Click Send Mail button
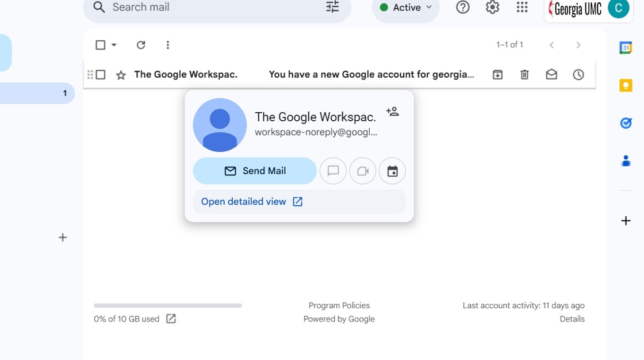 [x=255, y=171]
